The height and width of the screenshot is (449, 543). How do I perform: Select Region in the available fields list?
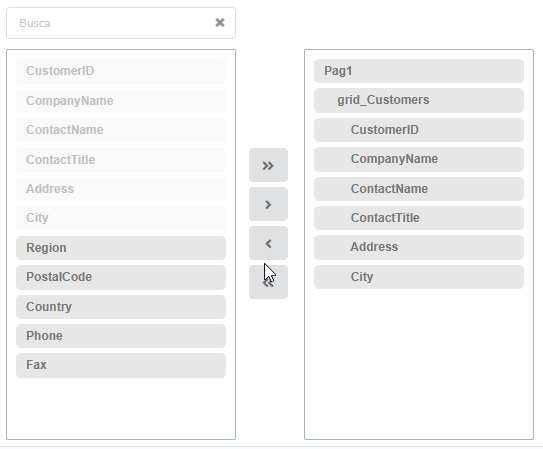pos(121,248)
